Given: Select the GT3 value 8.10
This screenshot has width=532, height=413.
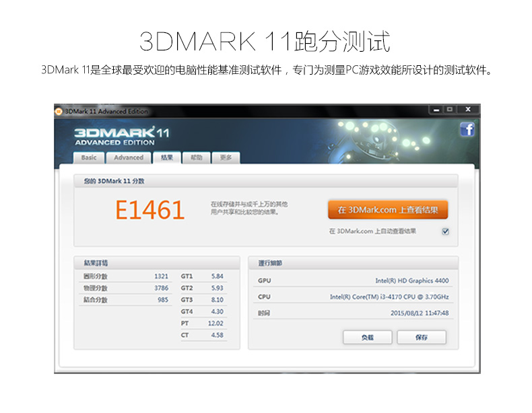Looking at the screenshot, I should (x=217, y=300).
